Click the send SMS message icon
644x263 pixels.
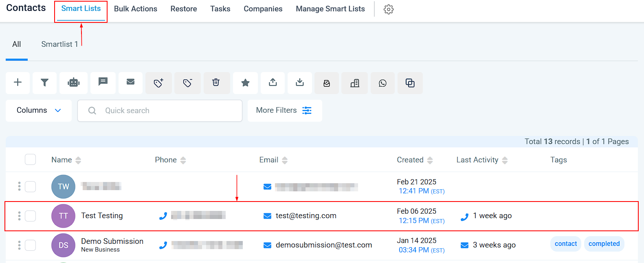pos(103,82)
